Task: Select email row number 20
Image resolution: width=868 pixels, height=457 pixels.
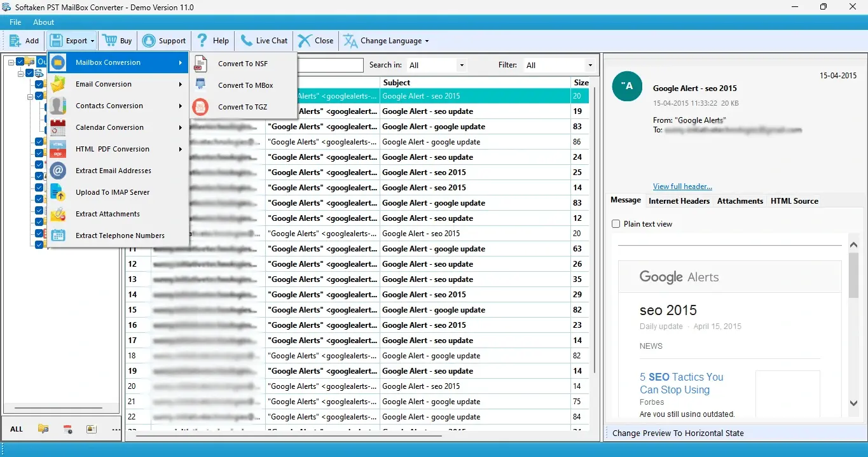Action: tap(357, 386)
